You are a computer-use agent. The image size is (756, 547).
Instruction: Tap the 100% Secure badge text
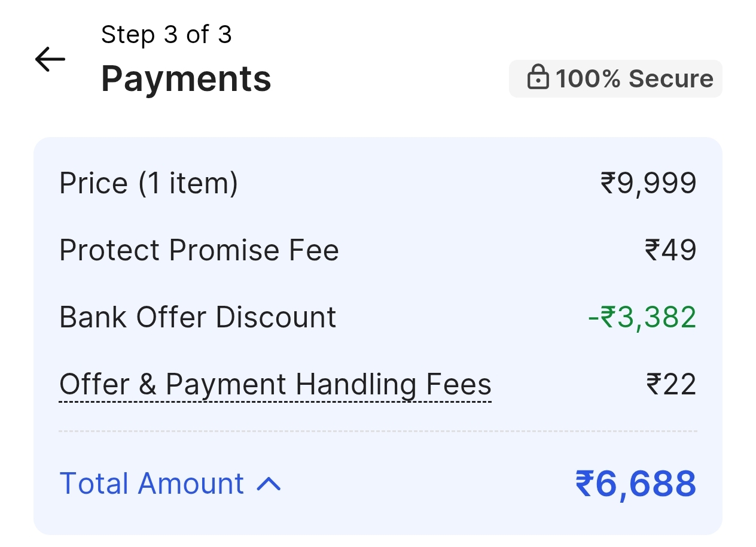(x=634, y=79)
